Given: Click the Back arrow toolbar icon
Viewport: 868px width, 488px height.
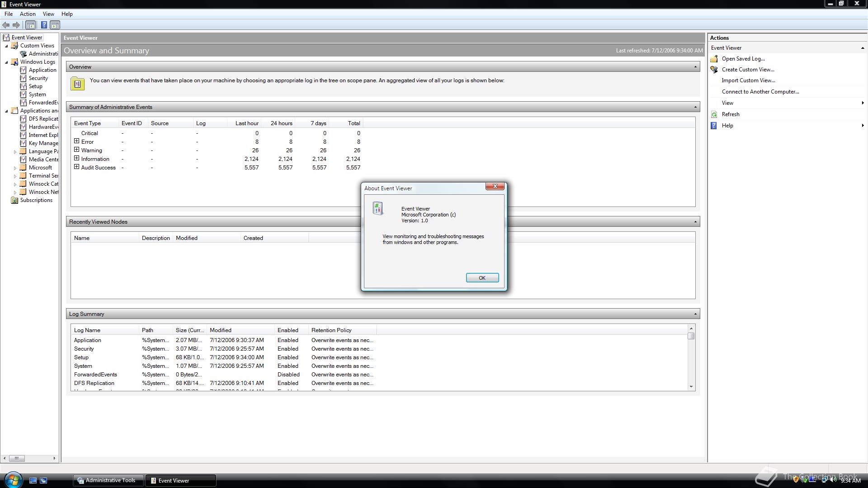Looking at the screenshot, I should pyautogui.click(x=6, y=25).
